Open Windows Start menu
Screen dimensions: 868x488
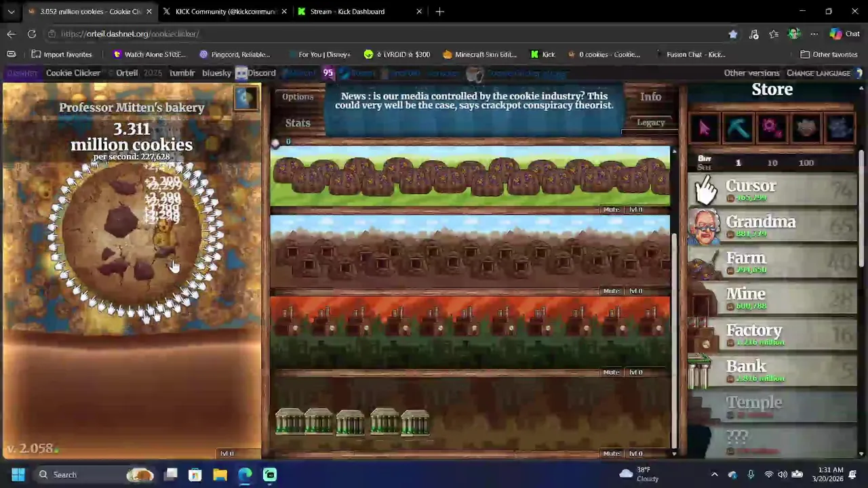point(18,474)
